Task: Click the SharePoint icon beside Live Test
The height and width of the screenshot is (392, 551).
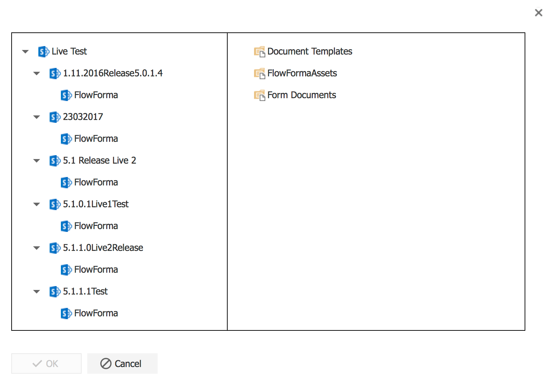Action: 44,52
